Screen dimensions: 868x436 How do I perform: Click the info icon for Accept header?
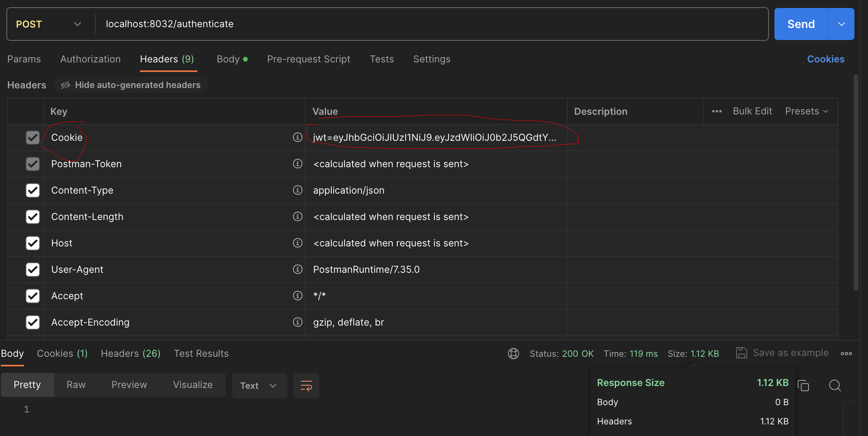tap(297, 296)
